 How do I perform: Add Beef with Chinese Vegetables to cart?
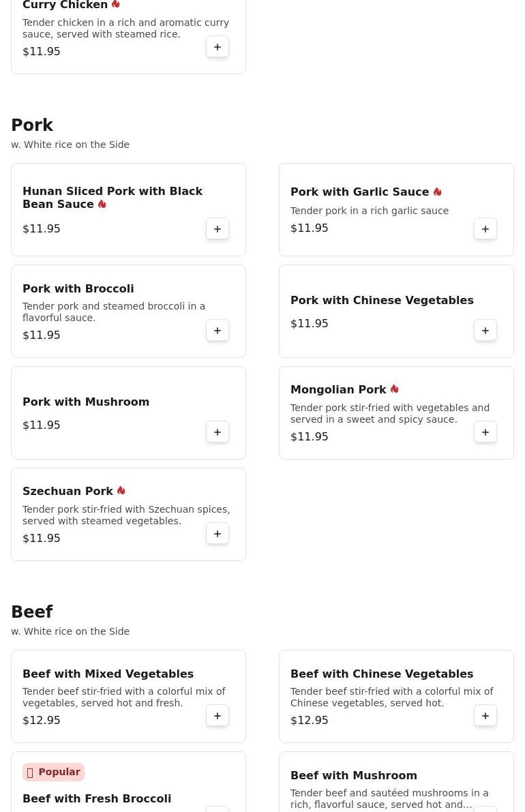pos(485,716)
